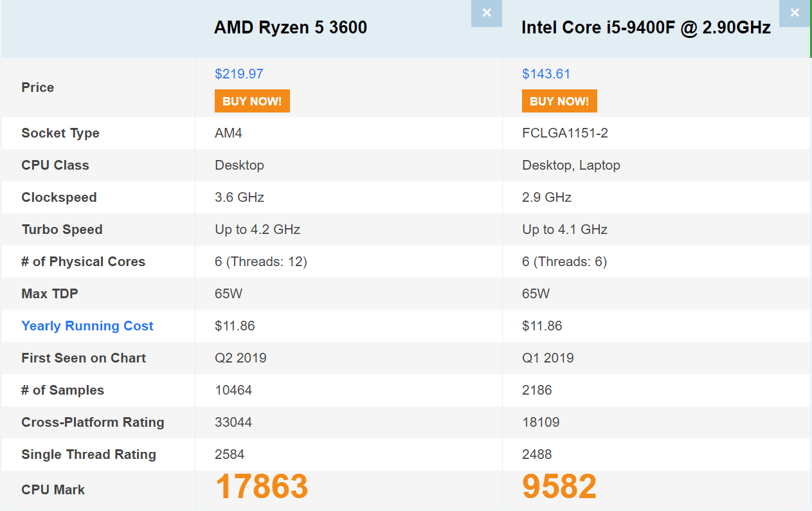Open the Yearly Running Cost link
This screenshot has width=812, height=511.
click(87, 326)
